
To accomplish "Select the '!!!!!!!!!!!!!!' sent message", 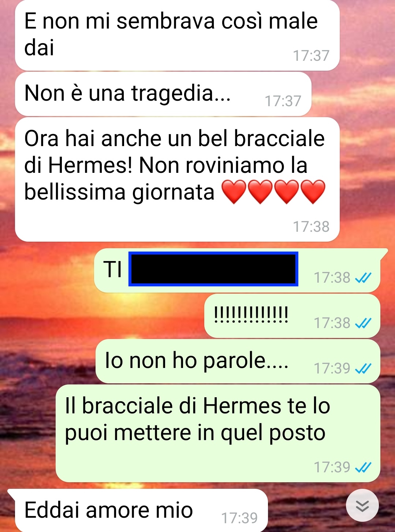I will [292, 316].
